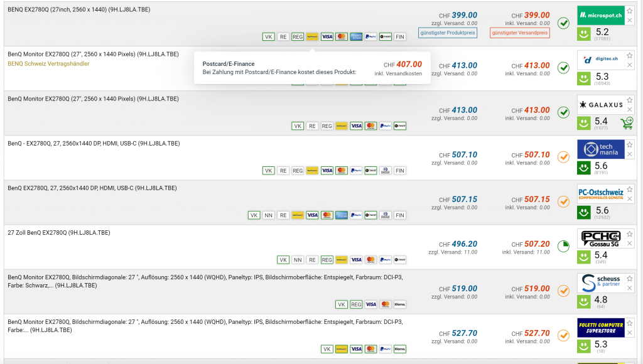Image resolution: width=643 pixels, height=364 pixels.
Task: Click the Visa icon in microspot.ch row
Action: (327, 36)
